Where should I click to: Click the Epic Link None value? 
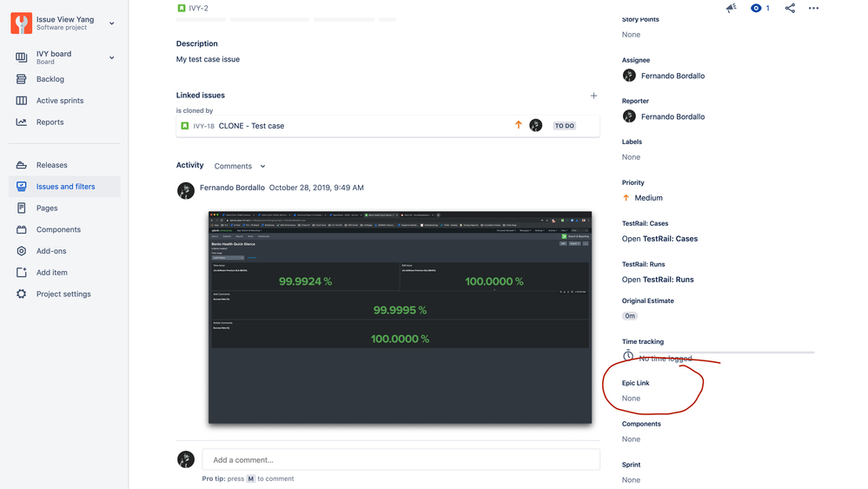(631, 399)
